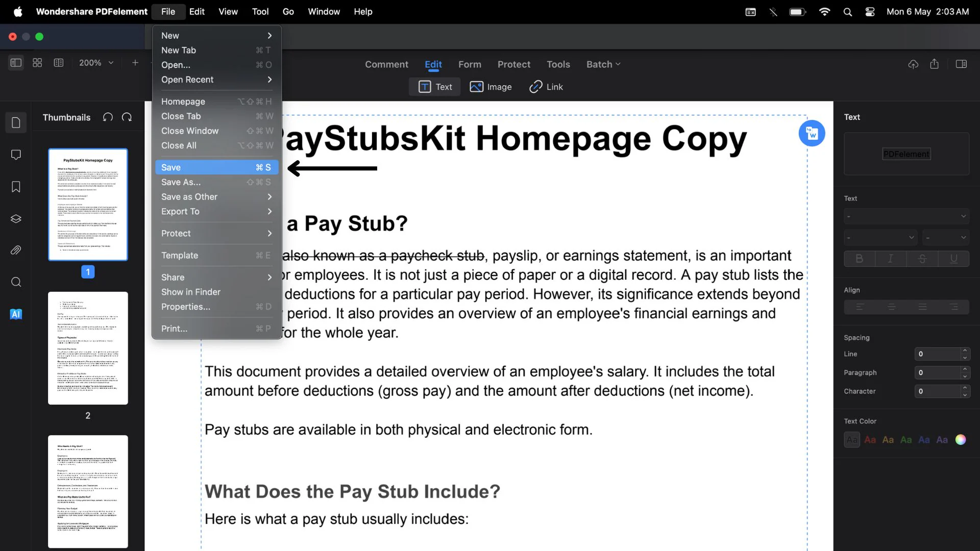The height and width of the screenshot is (551, 980).
Task: Select Print... from File menu
Action: tap(217, 329)
